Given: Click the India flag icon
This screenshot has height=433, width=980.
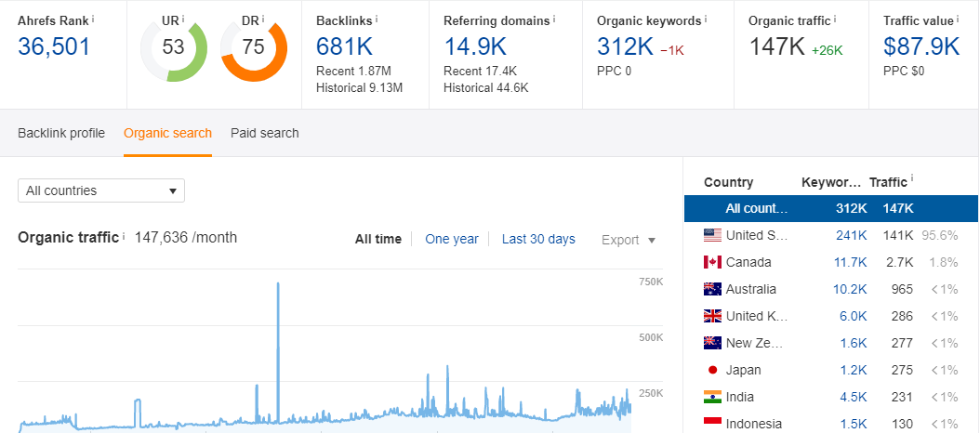Looking at the screenshot, I should pyautogui.click(x=712, y=397).
